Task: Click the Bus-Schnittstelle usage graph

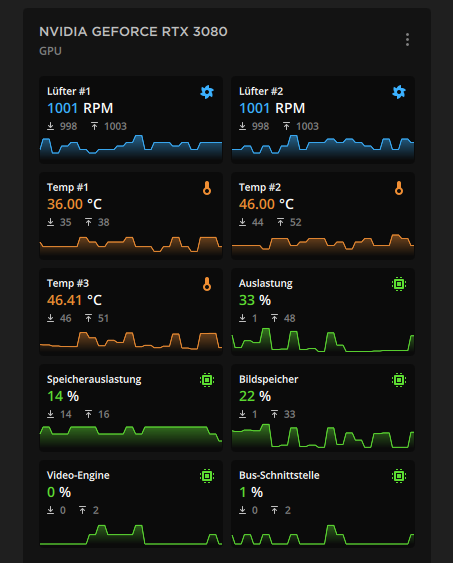Action: tap(323, 535)
